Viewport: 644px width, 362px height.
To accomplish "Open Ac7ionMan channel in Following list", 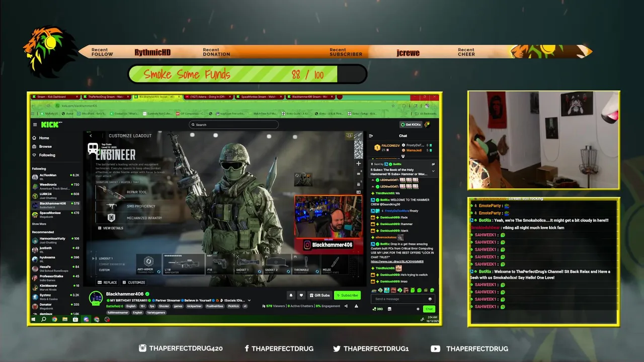I will 56,176.
